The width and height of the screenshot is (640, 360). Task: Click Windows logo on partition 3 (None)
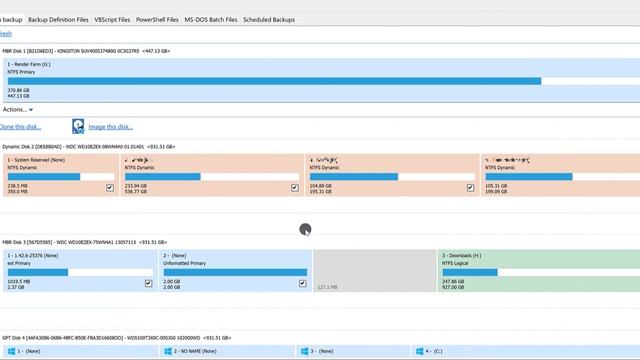tap(304, 351)
